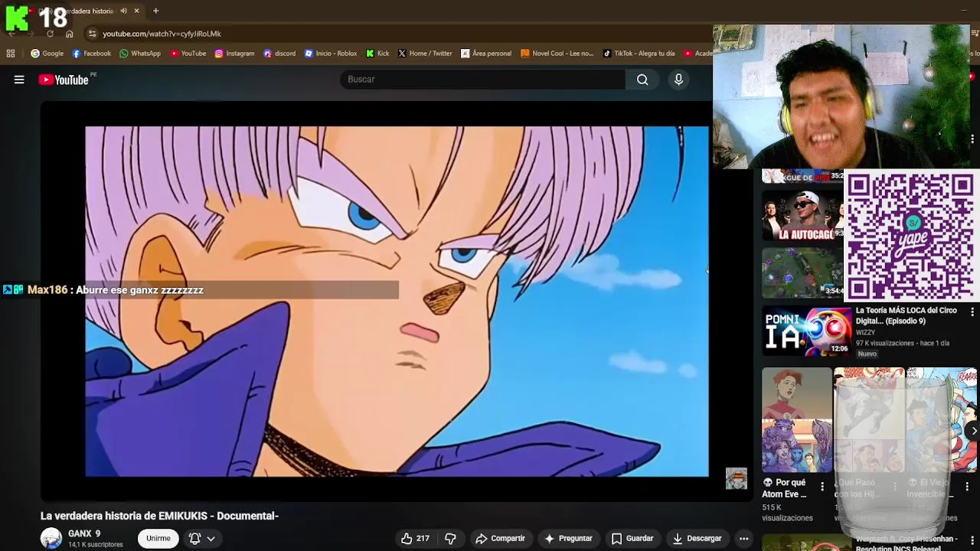Viewport: 980px width, 551px height.
Task: Open options menu for Circo Digital video
Action: [x=972, y=312]
